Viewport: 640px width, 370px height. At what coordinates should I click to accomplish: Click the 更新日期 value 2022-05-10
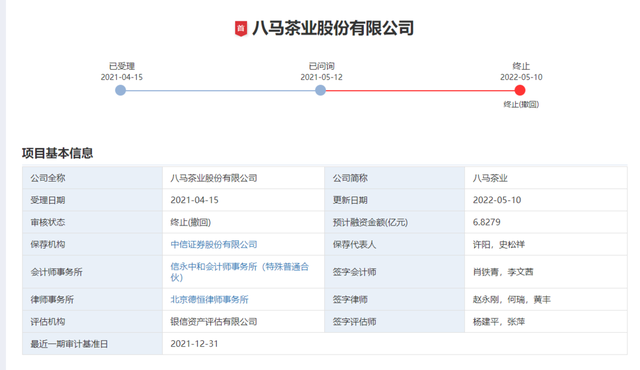point(497,200)
